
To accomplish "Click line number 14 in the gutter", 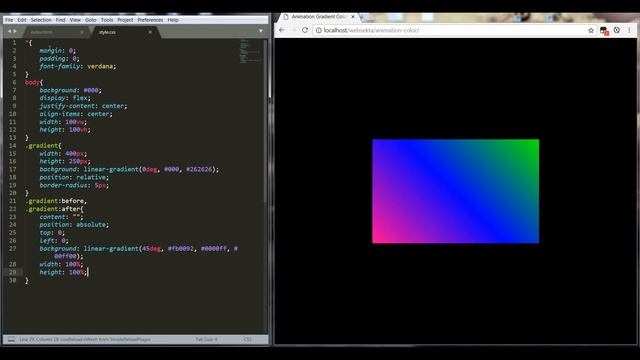I will pyautogui.click(x=12, y=145).
